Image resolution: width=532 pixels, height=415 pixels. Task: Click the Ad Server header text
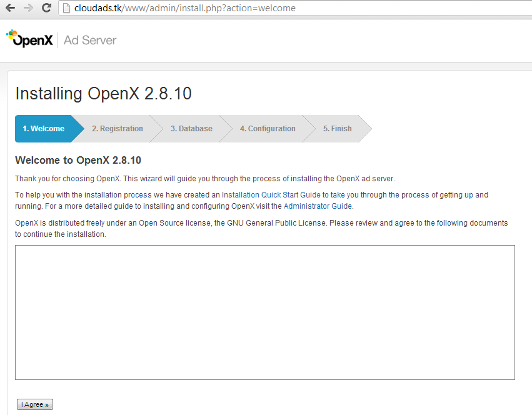coord(90,40)
